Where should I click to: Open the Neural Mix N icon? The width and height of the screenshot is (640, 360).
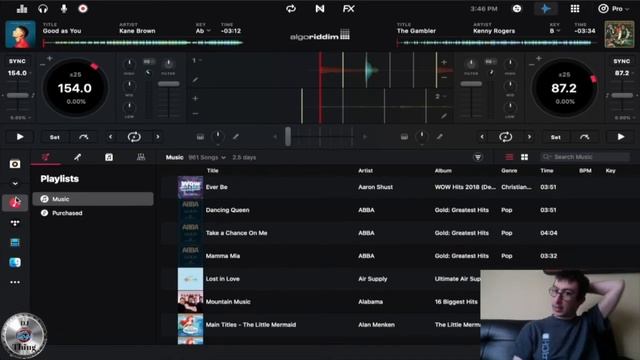pyautogui.click(x=320, y=9)
